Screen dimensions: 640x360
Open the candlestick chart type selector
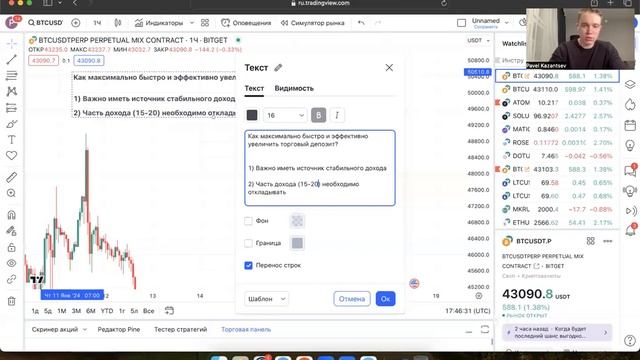click(x=118, y=23)
